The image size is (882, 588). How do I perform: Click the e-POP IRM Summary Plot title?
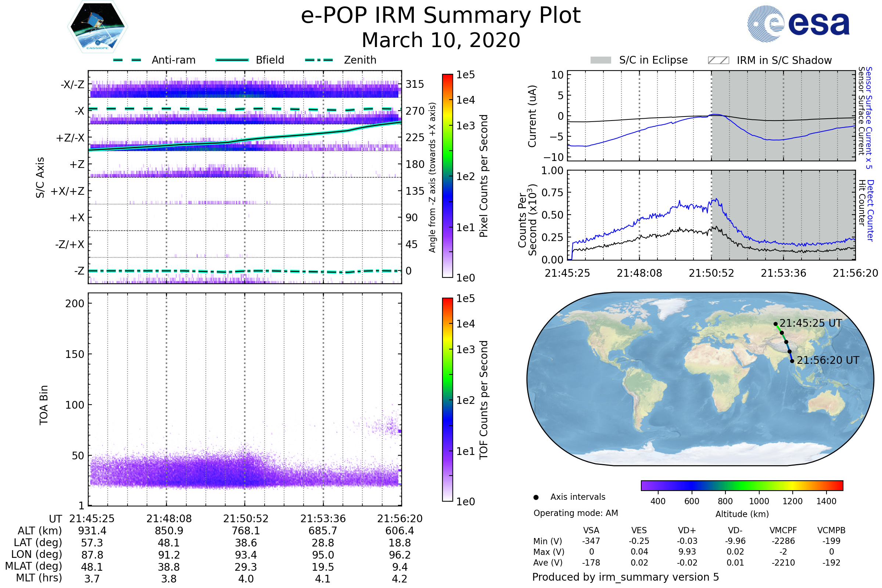pyautogui.click(x=441, y=16)
